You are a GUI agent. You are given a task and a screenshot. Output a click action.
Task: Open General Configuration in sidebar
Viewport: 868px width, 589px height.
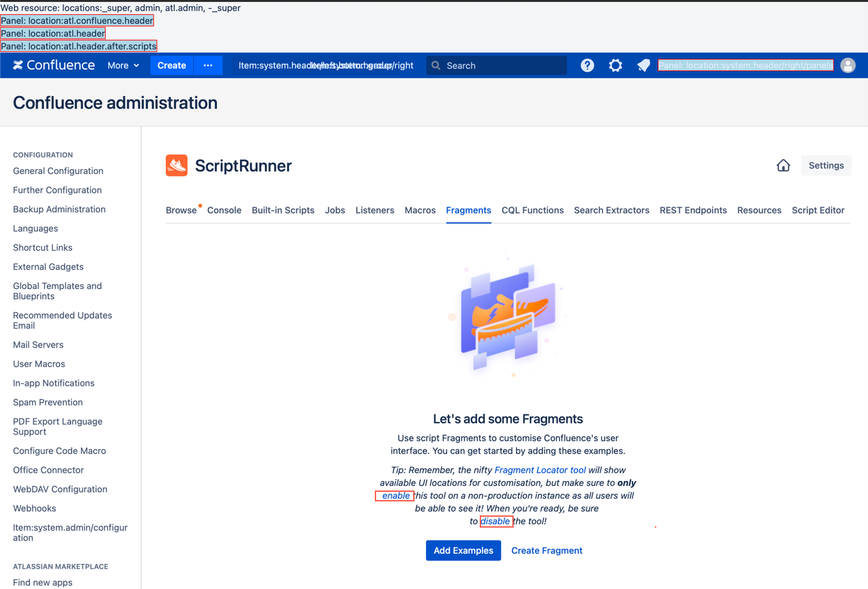tap(58, 171)
